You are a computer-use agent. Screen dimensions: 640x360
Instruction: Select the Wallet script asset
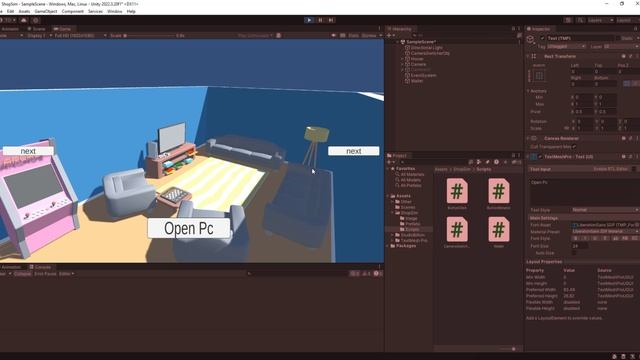tap(498, 232)
